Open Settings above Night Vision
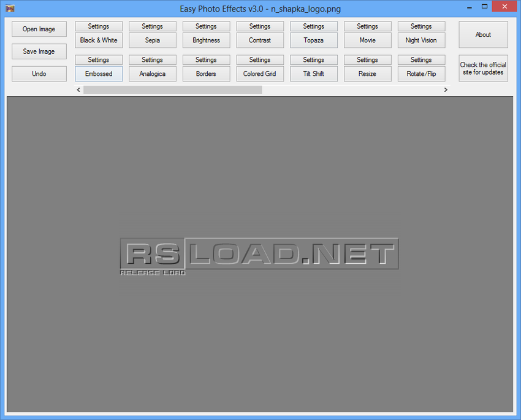This screenshot has width=521, height=420. coord(421,26)
